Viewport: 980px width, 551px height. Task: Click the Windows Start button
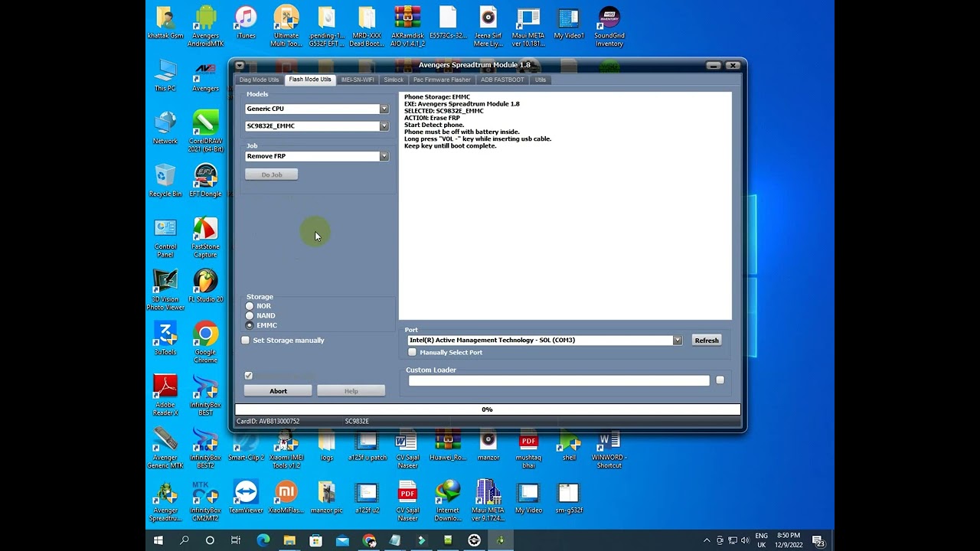click(158, 540)
